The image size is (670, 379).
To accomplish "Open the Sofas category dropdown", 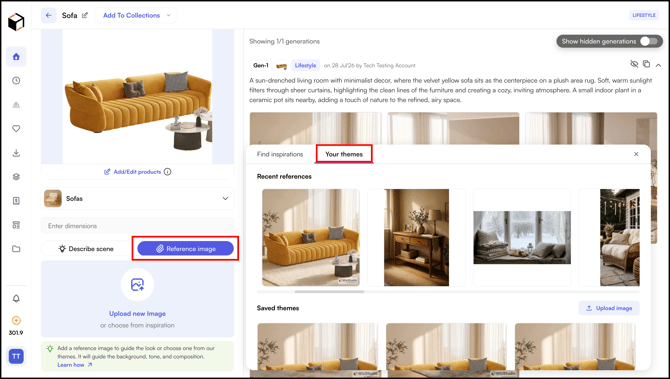I will pos(138,199).
